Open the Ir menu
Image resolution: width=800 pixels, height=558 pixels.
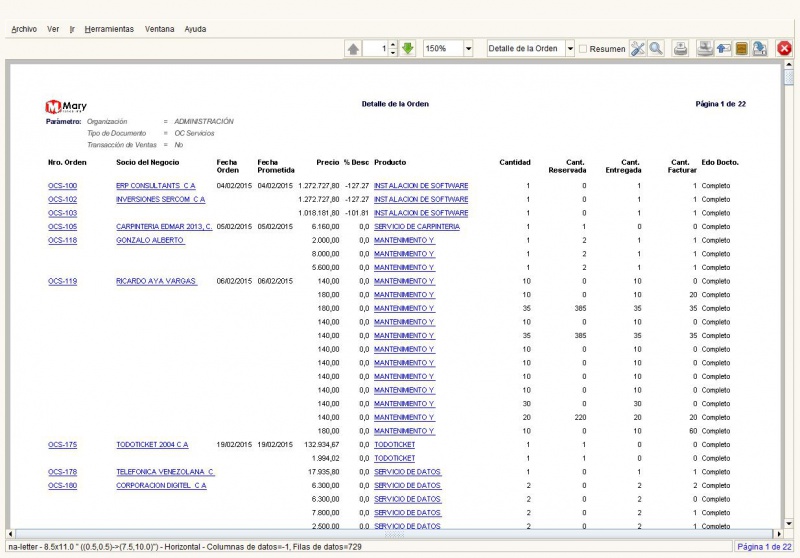click(72, 29)
